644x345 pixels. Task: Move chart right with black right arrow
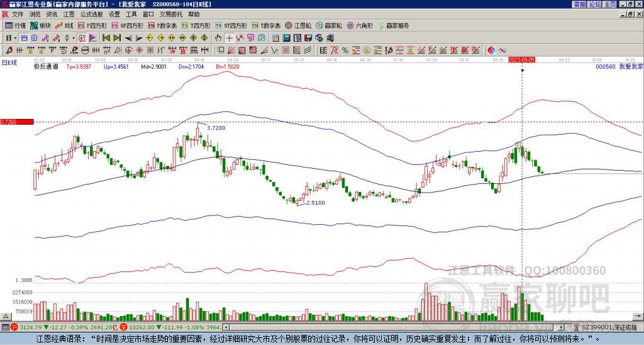tap(139, 38)
